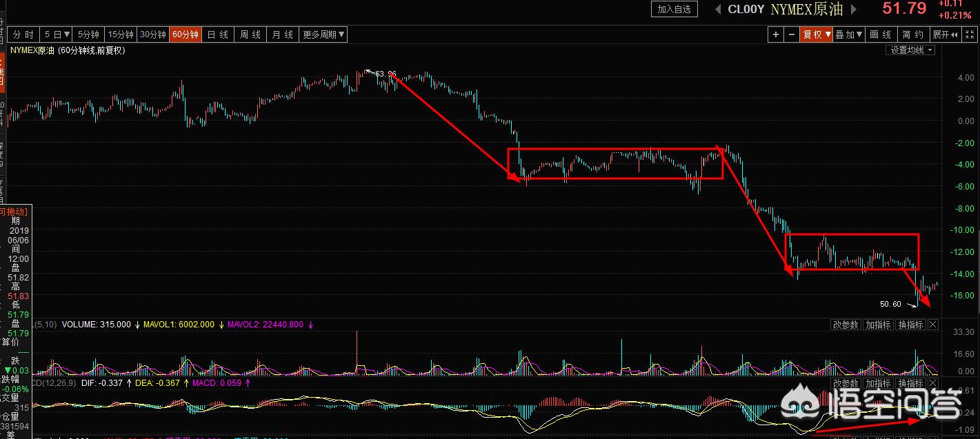980x439 pixels.
Task: Click the DIF: -0.337 label
Action: (x=103, y=383)
